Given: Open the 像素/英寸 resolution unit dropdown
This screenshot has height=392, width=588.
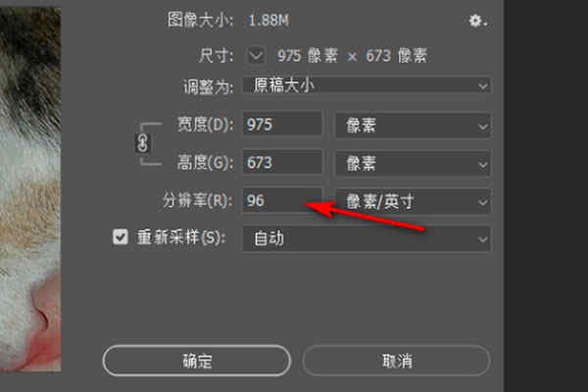Looking at the screenshot, I should click(x=413, y=202).
